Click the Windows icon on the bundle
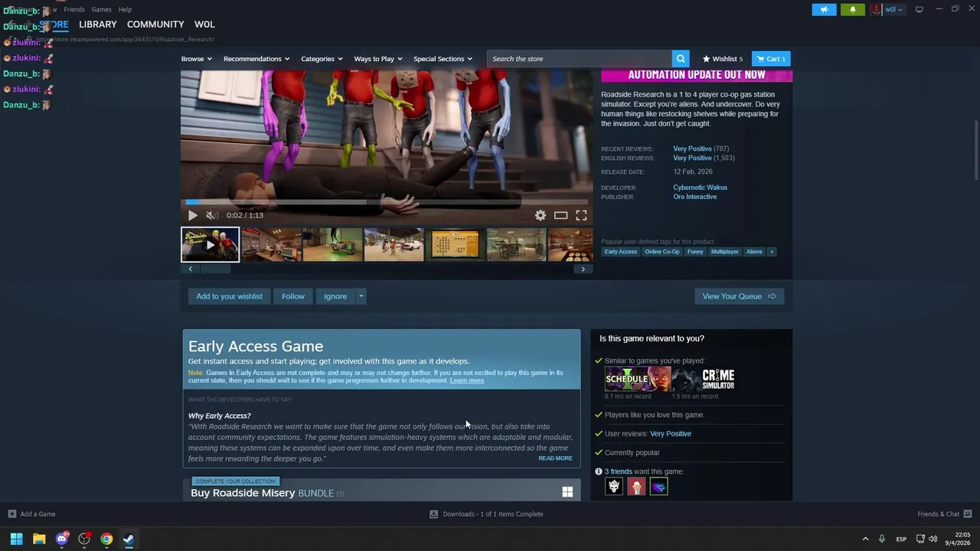Image resolution: width=980 pixels, height=551 pixels. (x=567, y=492)
